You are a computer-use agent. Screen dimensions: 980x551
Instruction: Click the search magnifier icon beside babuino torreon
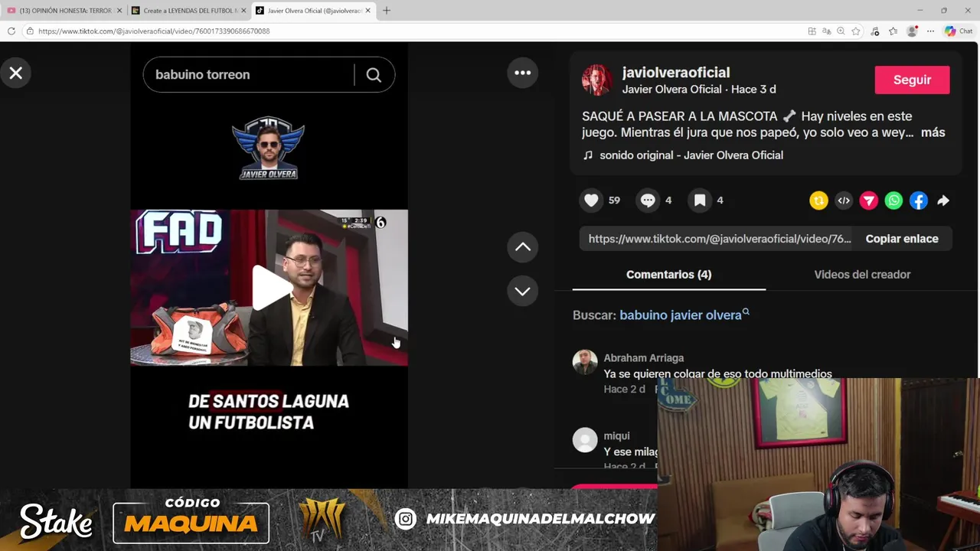374,75
